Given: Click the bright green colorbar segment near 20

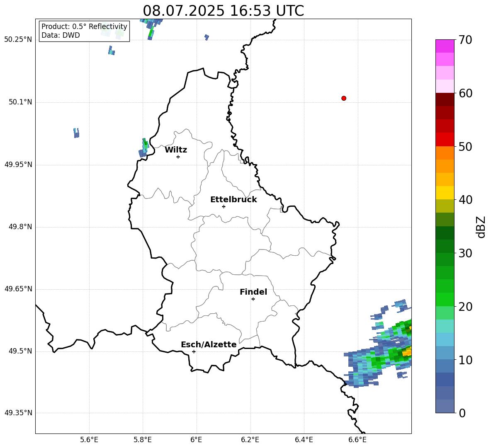Looking at the screenshot, I should click(x=445, y=299).
